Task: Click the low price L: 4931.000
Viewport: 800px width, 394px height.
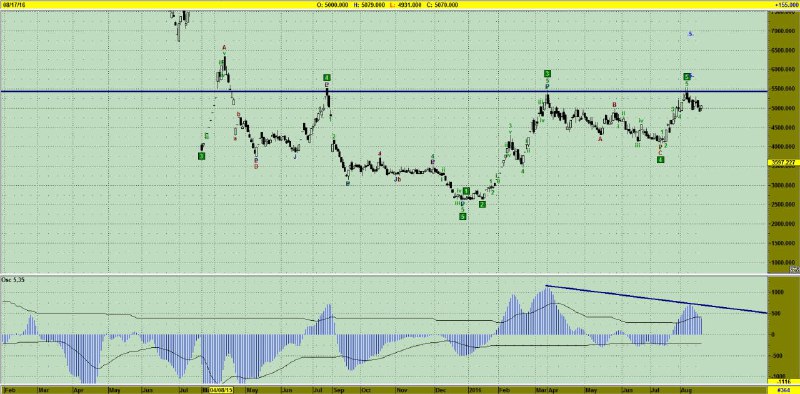Action: coord(406,4)
